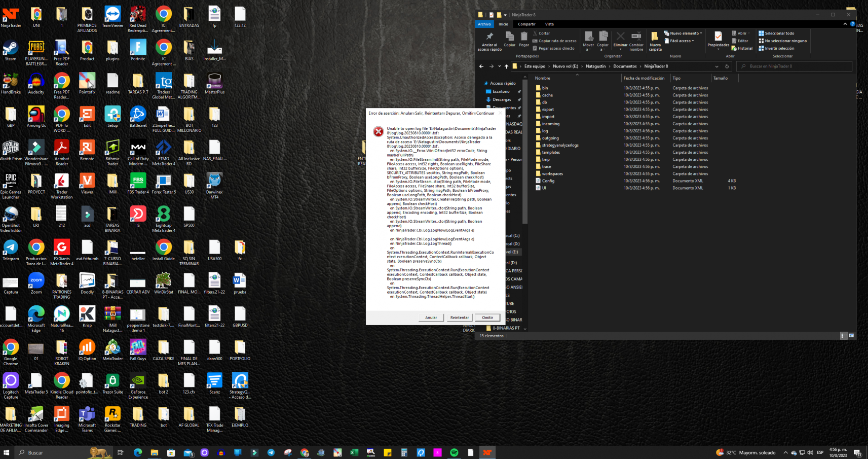Click Escritorio in the navigation pane

pyautogui.click(x=501, y=91)
